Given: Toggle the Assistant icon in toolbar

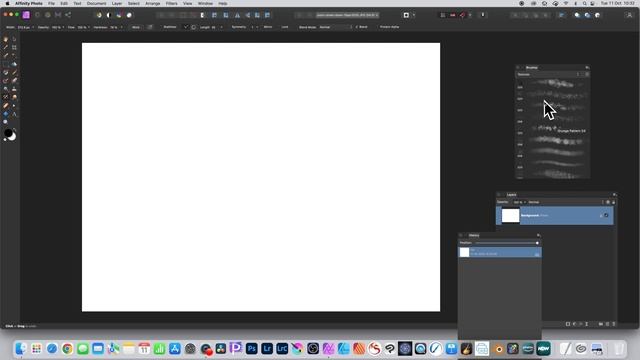Looking at the screenshot, I should [x=482, y=15].
